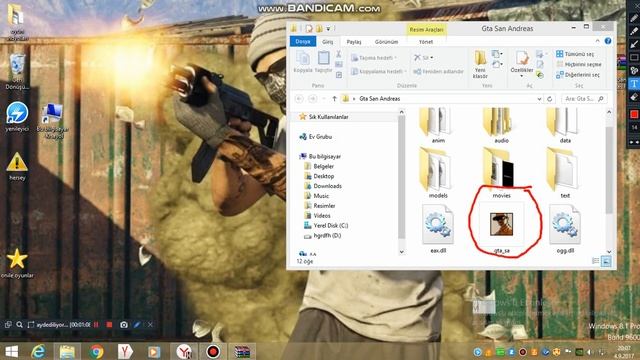Click the scissors cut icon in Pano

tap(338, 54)
